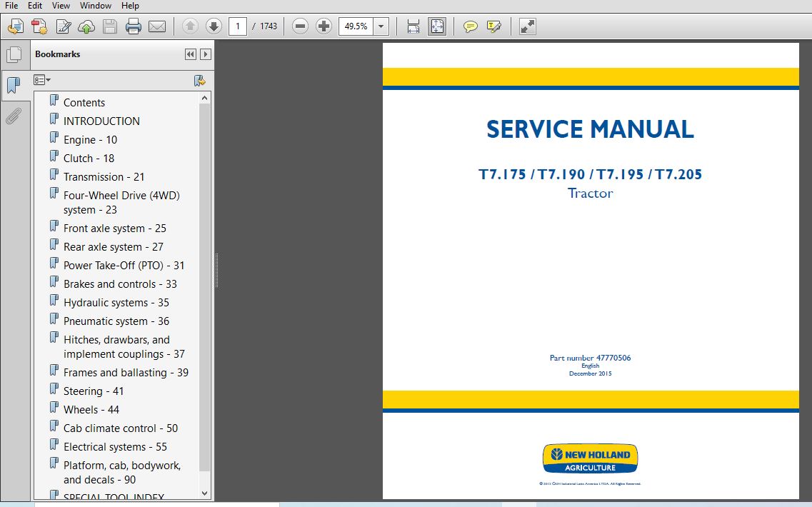
Task: Click the Create PDF toolbar icon
Action: (16, 26)
